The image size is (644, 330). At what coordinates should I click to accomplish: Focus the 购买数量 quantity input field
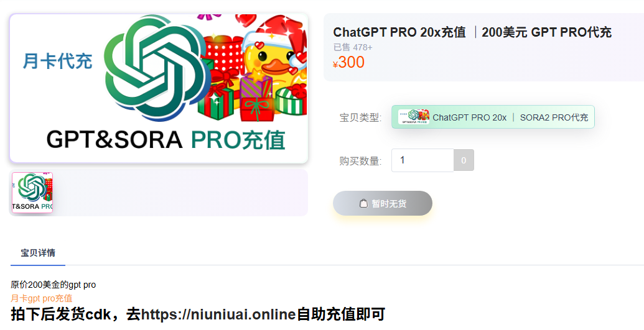tap(422, 160)
